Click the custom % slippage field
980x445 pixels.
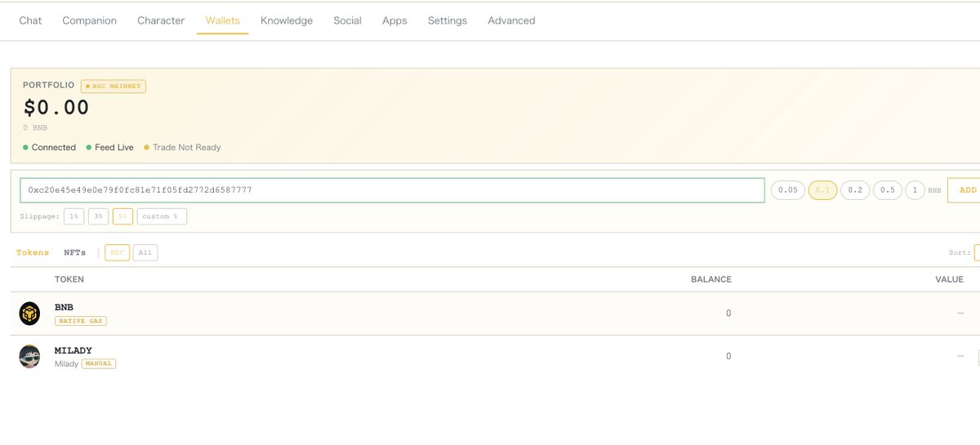(162, 216)
